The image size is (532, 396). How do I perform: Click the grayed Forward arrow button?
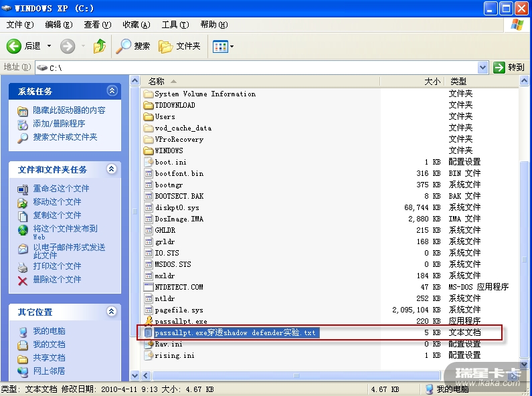pos(68,46)
